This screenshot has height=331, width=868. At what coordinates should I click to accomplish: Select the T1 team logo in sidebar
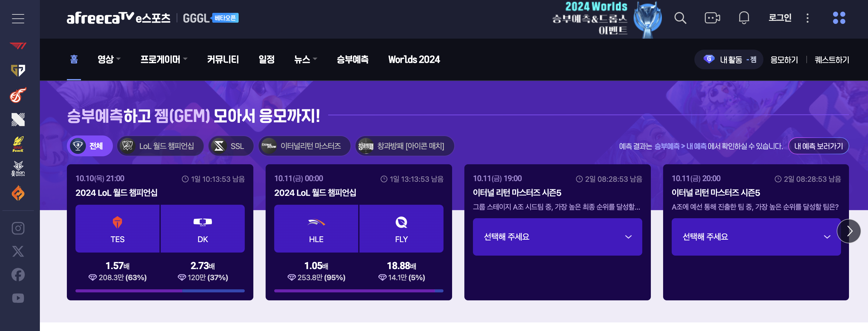[x=18, y=45]
